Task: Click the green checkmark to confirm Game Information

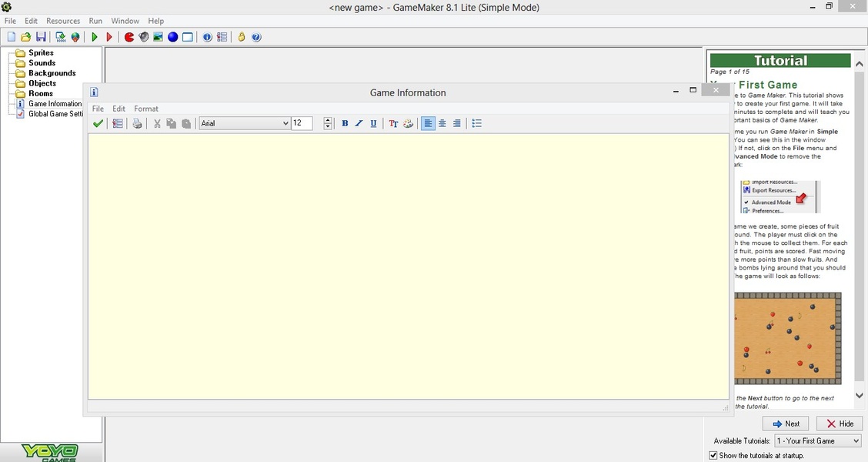Action: tap(98, 123)
